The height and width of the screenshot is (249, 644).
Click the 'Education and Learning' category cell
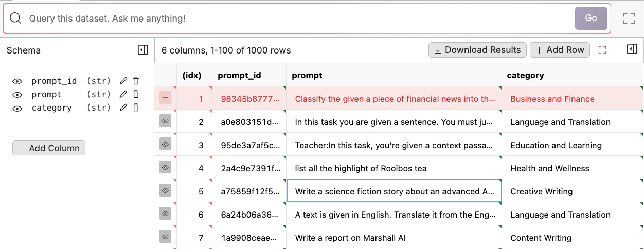[x=573, y=145]
